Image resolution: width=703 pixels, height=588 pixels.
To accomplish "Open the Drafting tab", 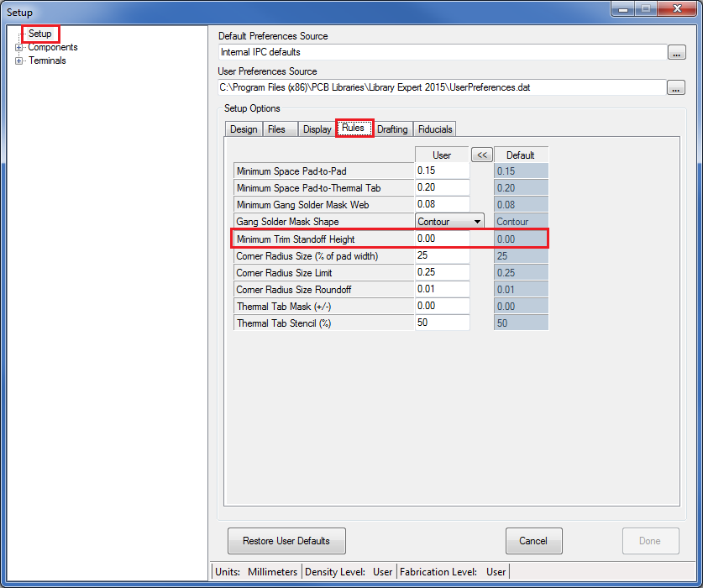I will [392, 129].
